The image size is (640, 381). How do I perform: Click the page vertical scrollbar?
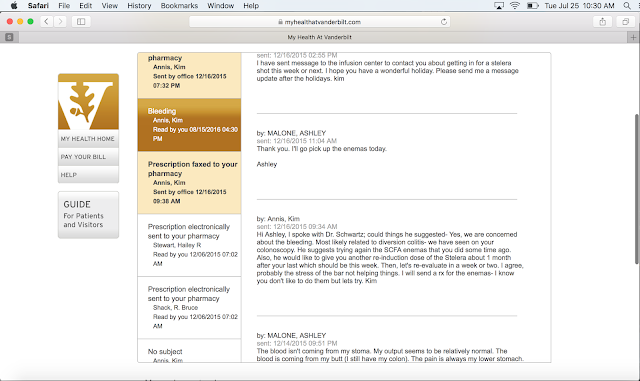(x=637, y=189)
